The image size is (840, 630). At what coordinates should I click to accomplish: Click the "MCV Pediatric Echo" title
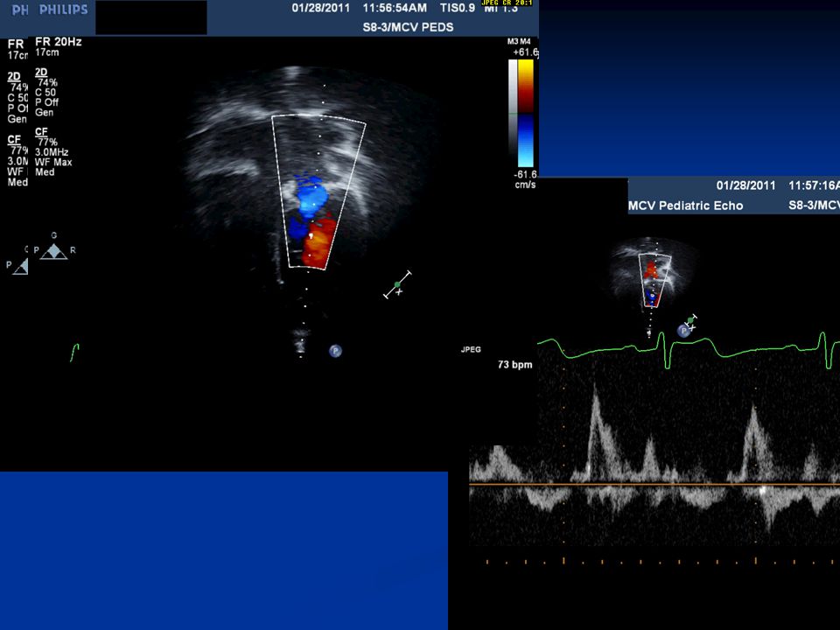(686, 206)
